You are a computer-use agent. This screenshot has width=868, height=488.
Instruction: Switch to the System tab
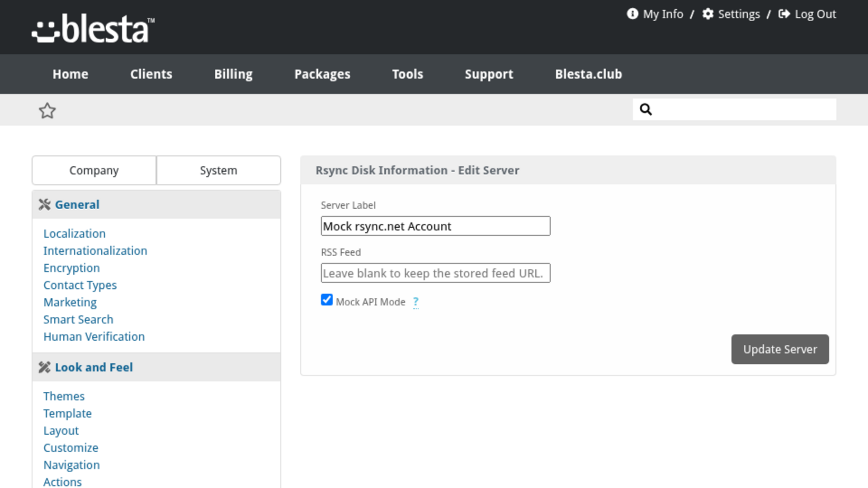click(218, 170)
